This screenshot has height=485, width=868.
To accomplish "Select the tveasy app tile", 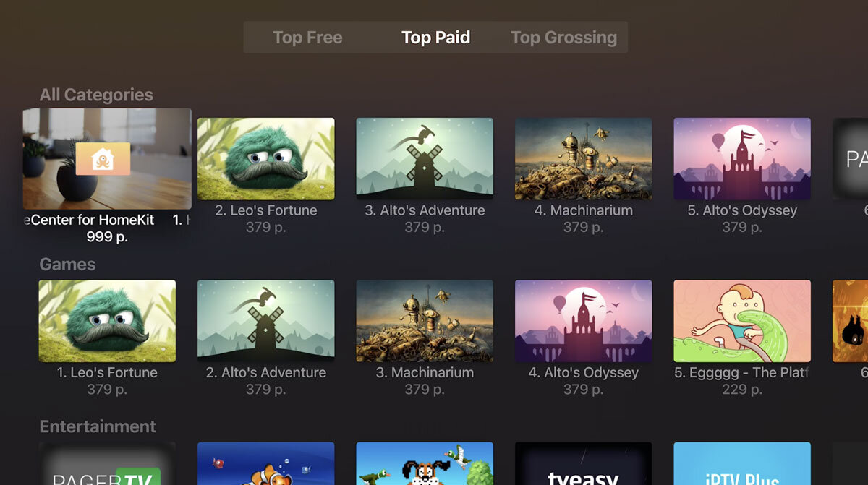I will pos(584,464).
